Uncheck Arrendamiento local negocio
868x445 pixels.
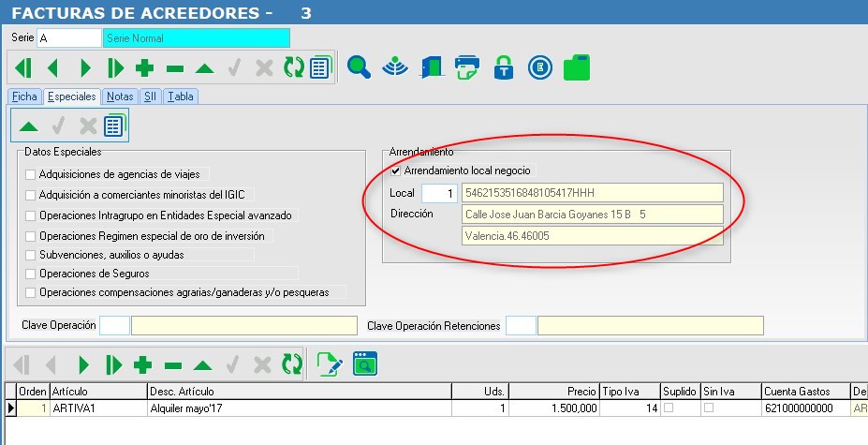click(x=395, y=171)
